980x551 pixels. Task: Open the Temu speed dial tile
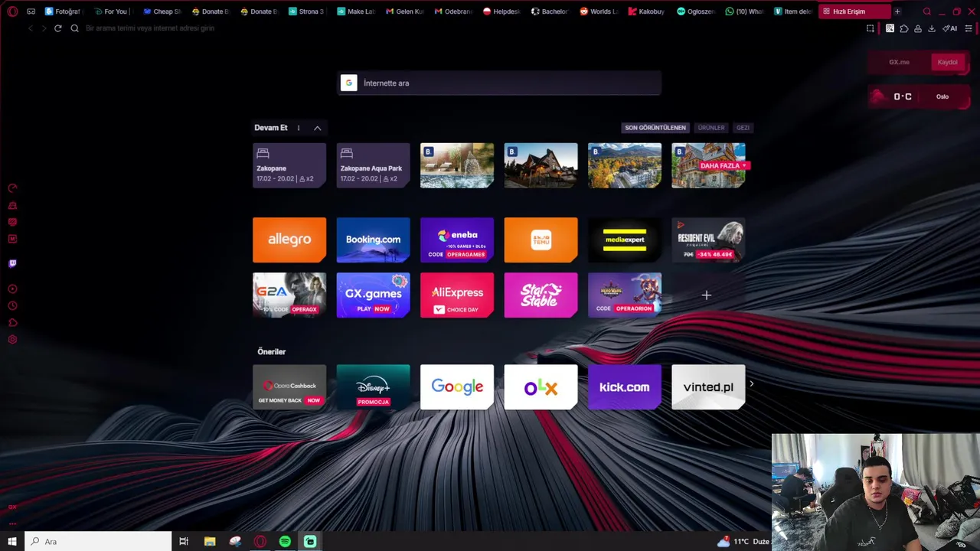click(541, 240)
